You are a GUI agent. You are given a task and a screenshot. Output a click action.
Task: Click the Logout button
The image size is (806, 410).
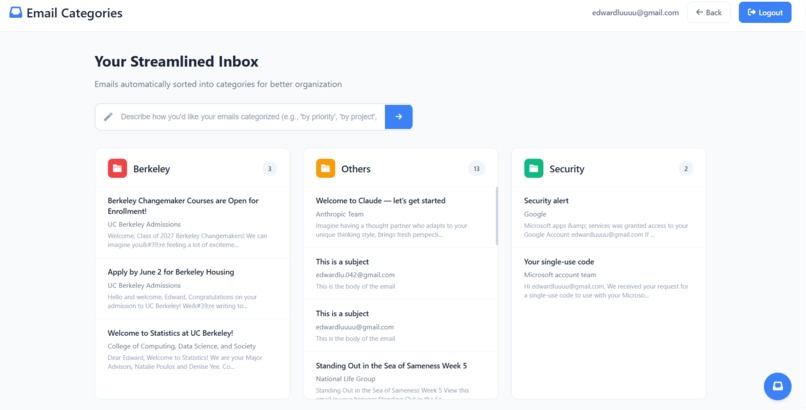point(765,12)
